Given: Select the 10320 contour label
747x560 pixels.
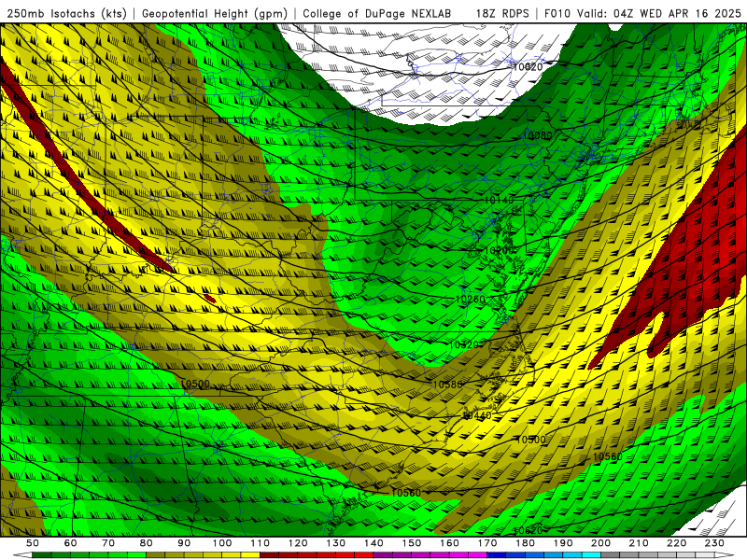Looking at the screenshot, I should click(x=464, y=344).
